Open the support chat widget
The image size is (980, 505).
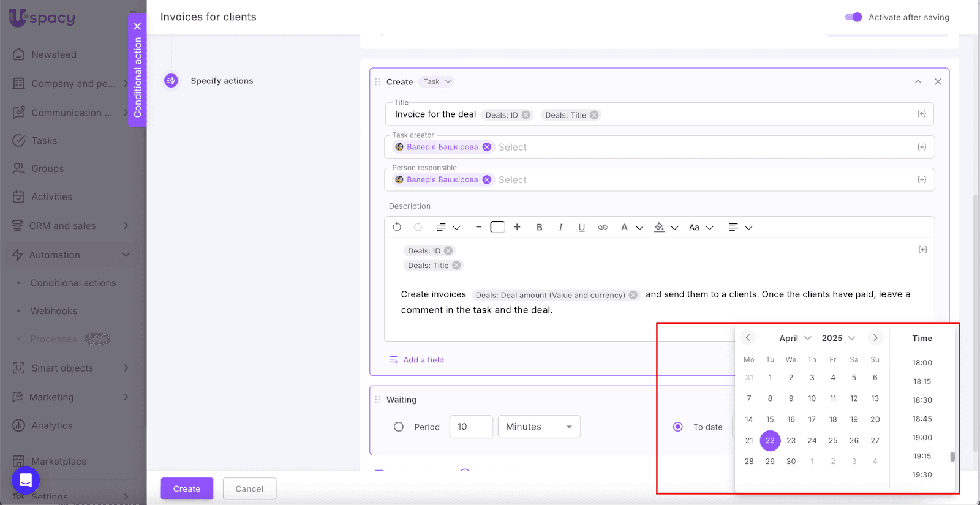point(26,481)
